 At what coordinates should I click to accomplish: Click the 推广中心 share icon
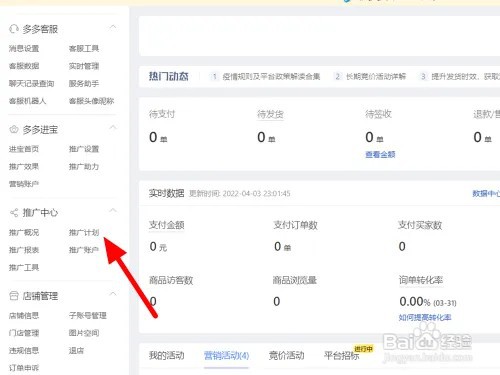(x=14, y=212)
